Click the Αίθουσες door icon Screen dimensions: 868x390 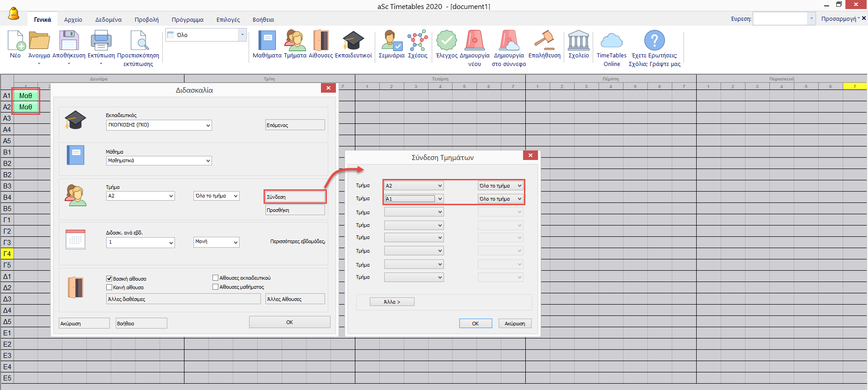[321, 41]
